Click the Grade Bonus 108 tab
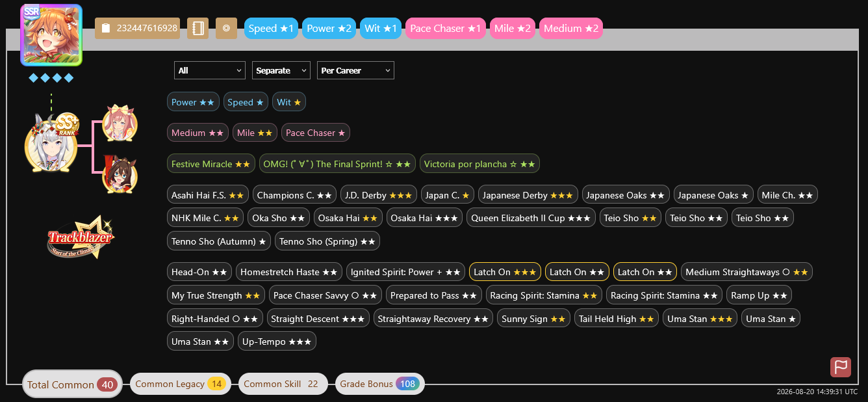Image resolution: width=868 pixels, height=402 pixels. click(x=379, y=384)
